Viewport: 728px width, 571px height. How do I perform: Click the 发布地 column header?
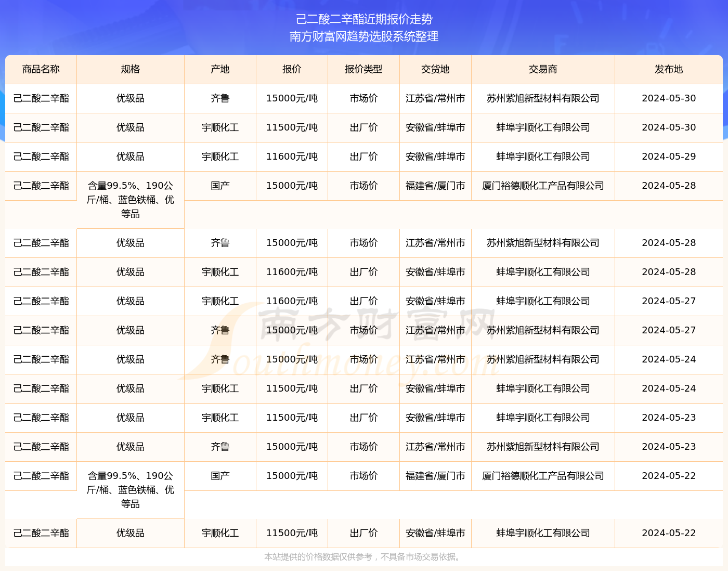click(669, 69)
